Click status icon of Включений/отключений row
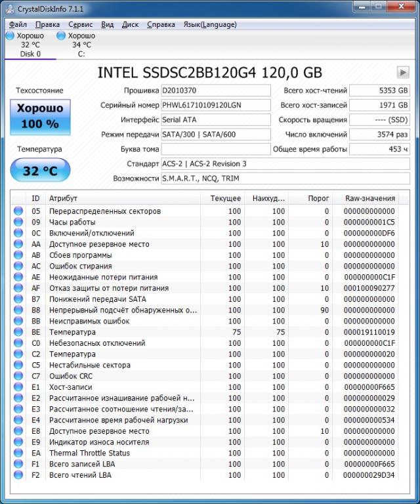This screenshot has width=420, height=504. (18, 233)
